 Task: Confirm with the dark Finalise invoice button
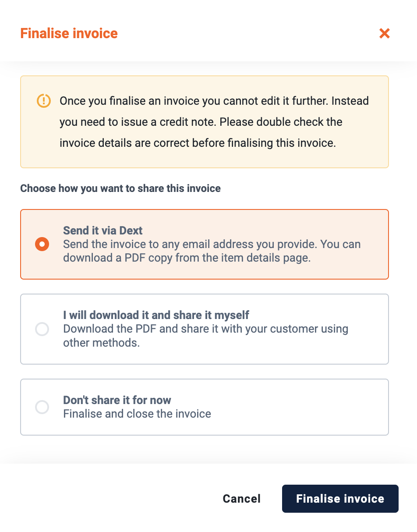tap(340, 499)
